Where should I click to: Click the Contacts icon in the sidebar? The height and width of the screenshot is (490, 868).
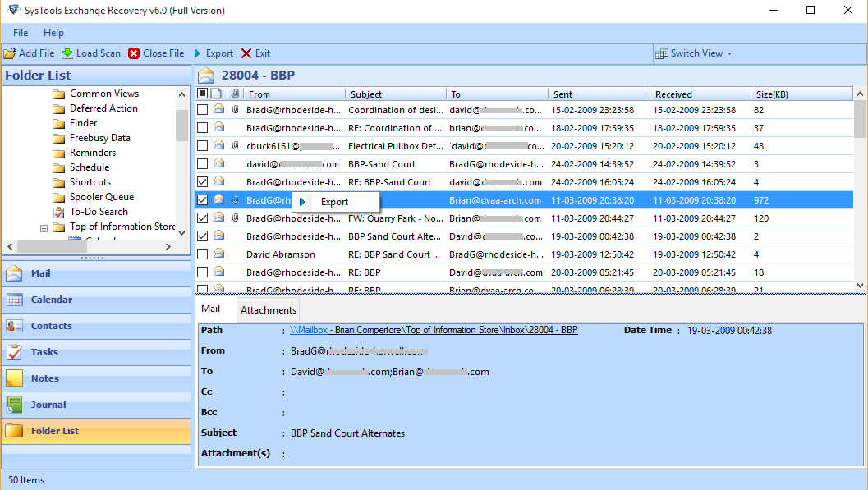[15, 326]
